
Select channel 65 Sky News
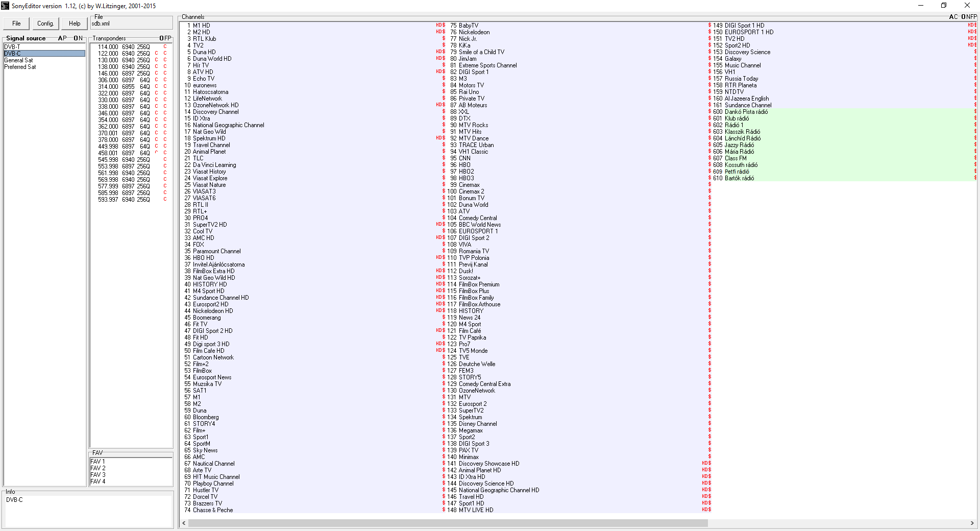[x=313, y=450]
